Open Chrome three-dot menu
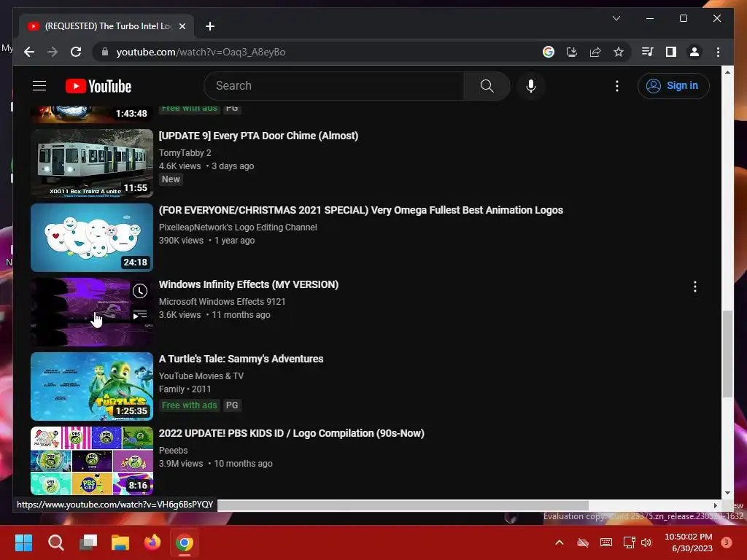Screen dimensions: 747x560 tap(718, 52)
